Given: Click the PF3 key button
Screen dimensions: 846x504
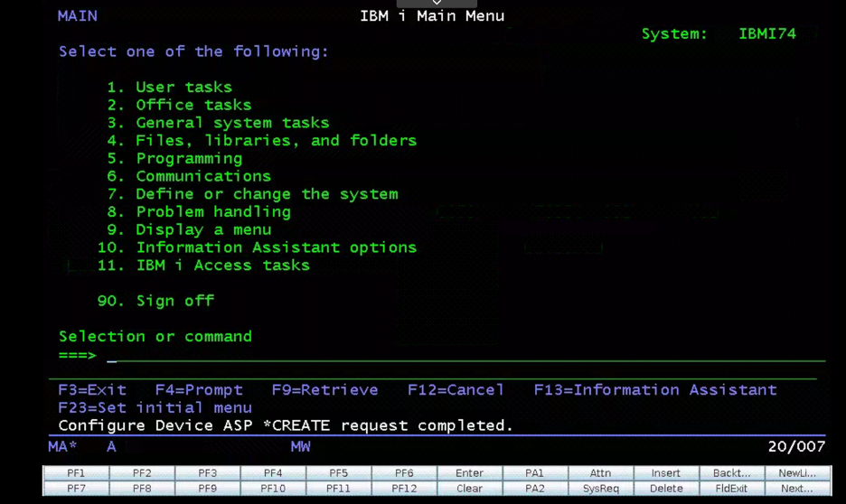Looking at the screenshot, I should [x=207, y=472].
